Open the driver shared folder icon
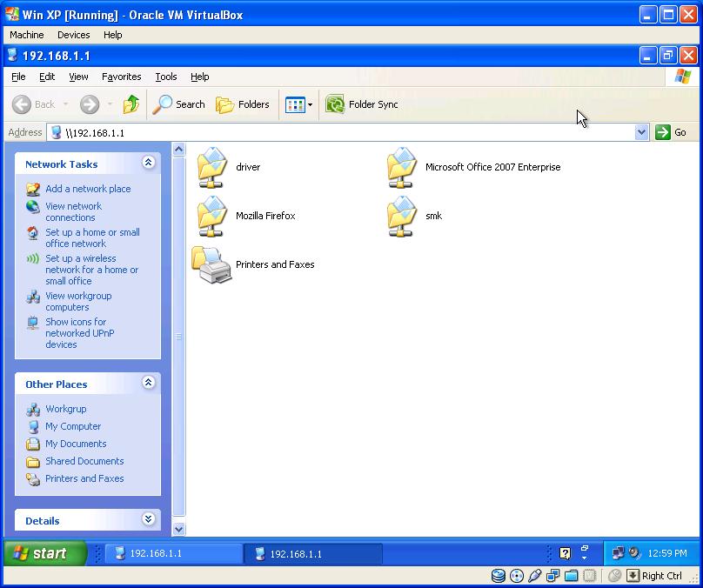 211,167
